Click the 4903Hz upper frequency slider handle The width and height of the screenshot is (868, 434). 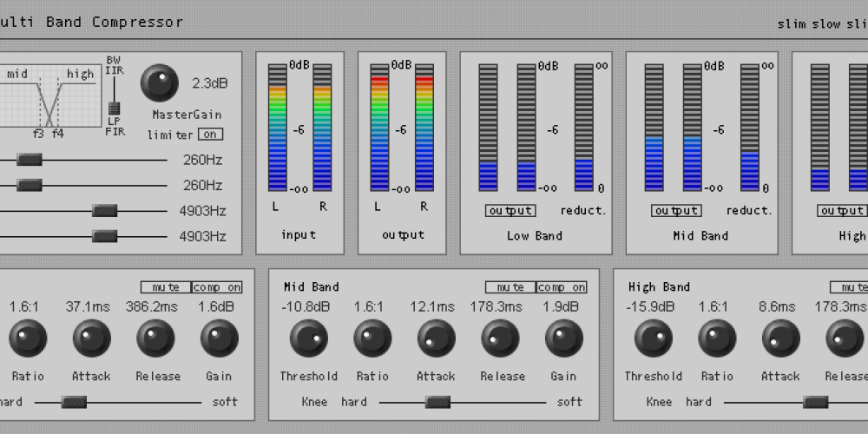tap(105, 210)
